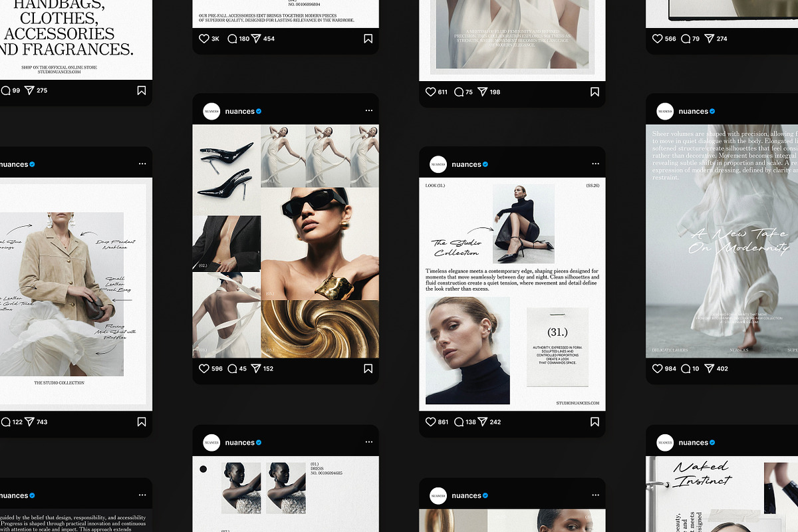The height and width of the screenshot is (532, 798).
Task: Open comments showing 75 count
Action: coord(459,92)
